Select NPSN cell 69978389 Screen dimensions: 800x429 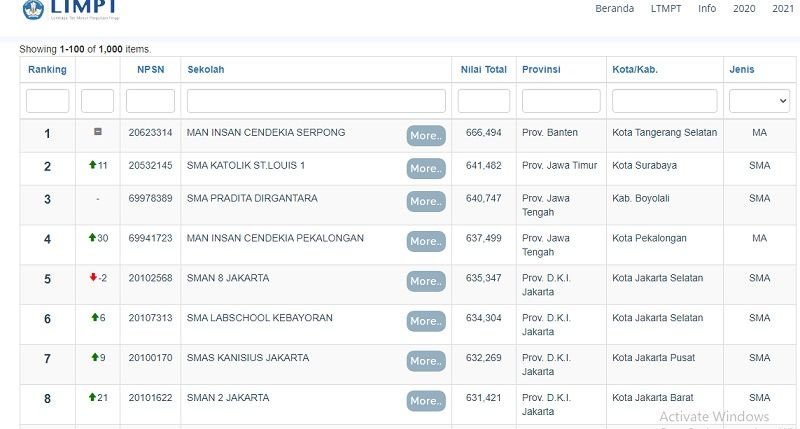click(x=151, y=198)
